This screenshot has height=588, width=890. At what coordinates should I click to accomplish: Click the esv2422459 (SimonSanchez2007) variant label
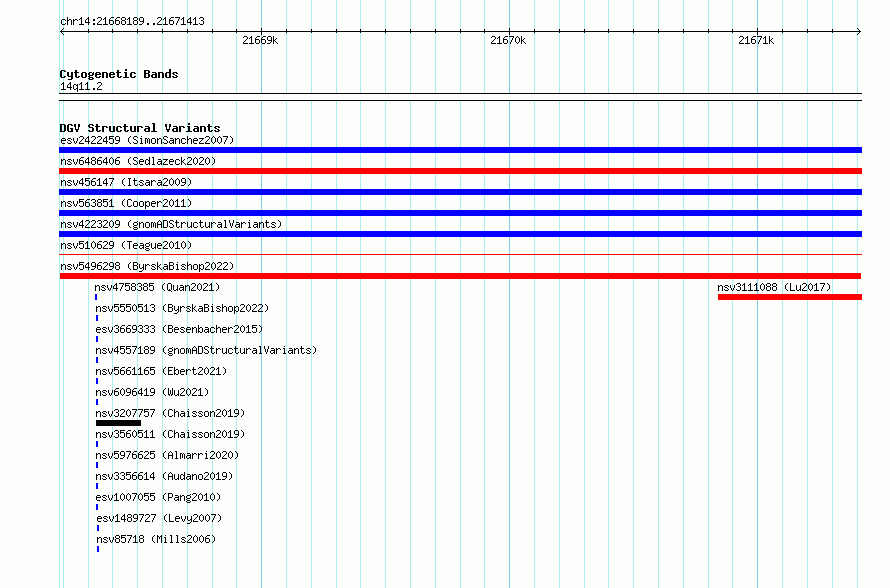click(x=147, y=140)
